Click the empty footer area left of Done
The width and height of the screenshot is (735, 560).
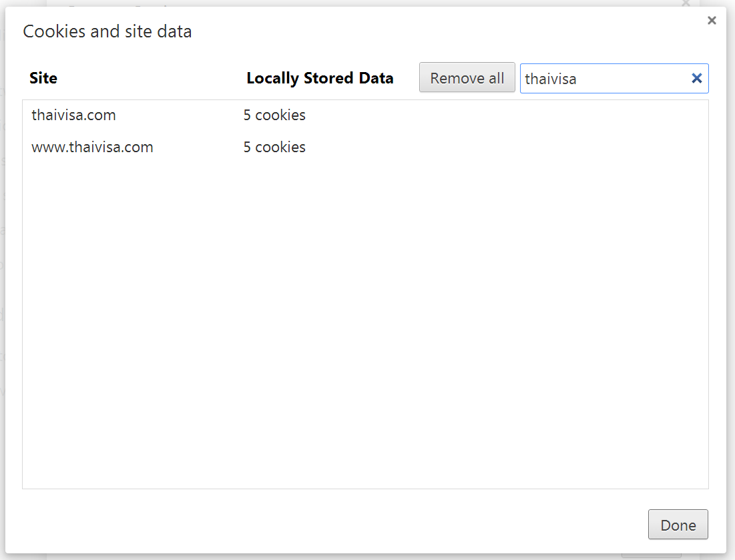(x=328, y=525)
